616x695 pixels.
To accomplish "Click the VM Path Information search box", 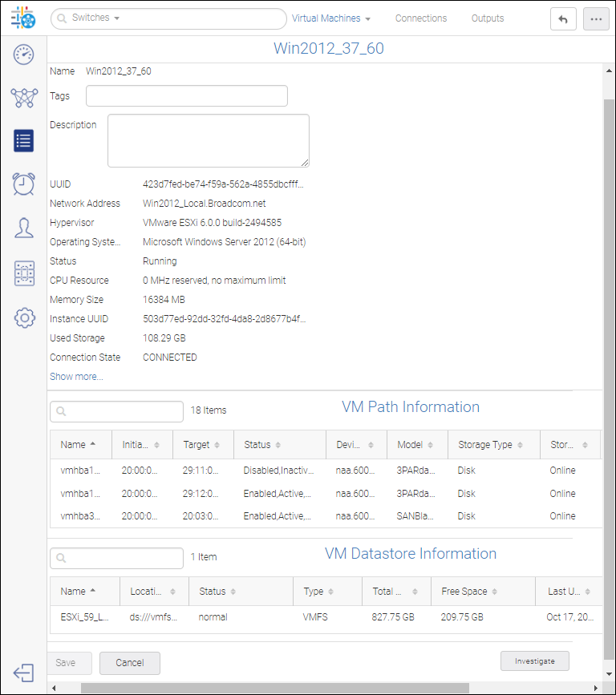I will 117,411.
